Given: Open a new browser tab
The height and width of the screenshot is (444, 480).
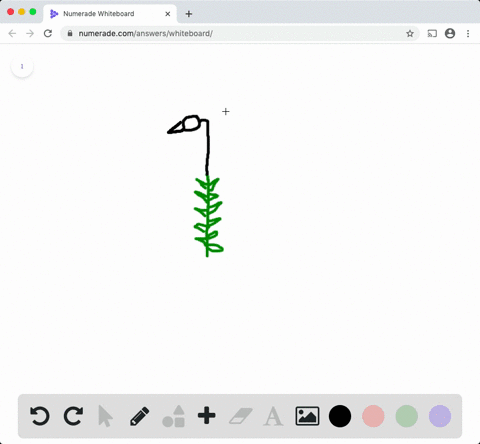Looking at the screenshot, I should tap(189, 14).
